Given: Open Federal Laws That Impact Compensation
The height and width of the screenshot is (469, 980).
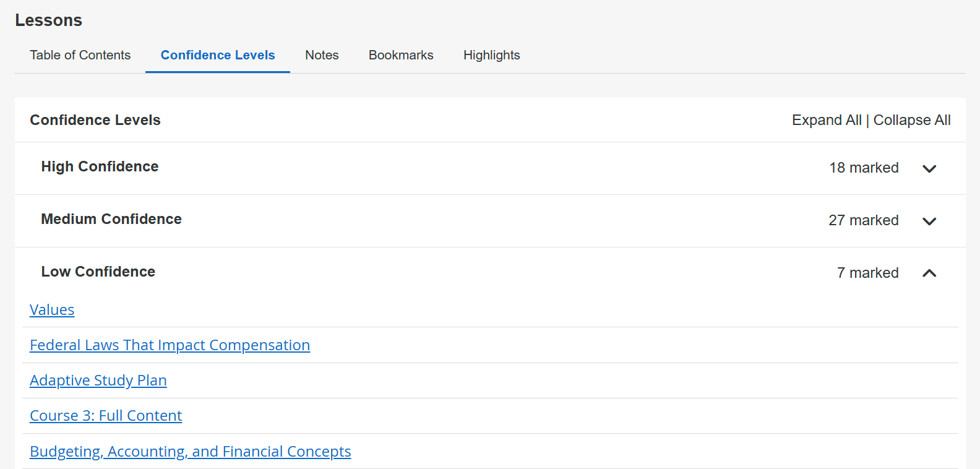Looking at the screenshot, I should click(x=170, y=345).
